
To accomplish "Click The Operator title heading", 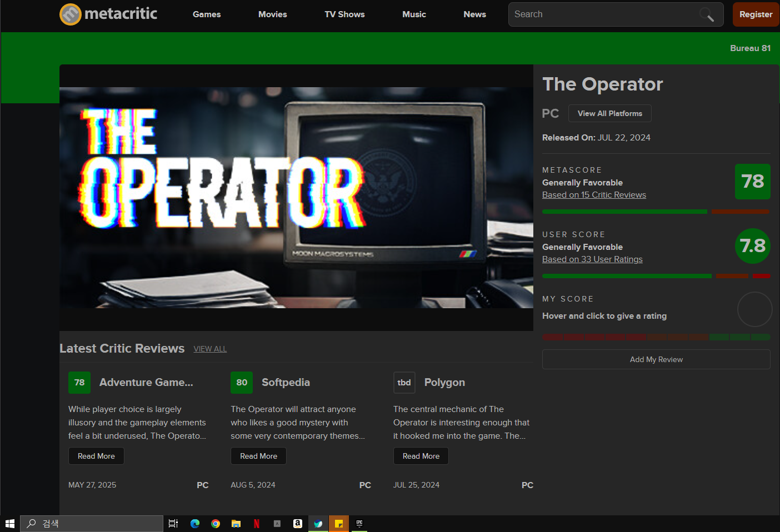I will click(x=603, y=84).
